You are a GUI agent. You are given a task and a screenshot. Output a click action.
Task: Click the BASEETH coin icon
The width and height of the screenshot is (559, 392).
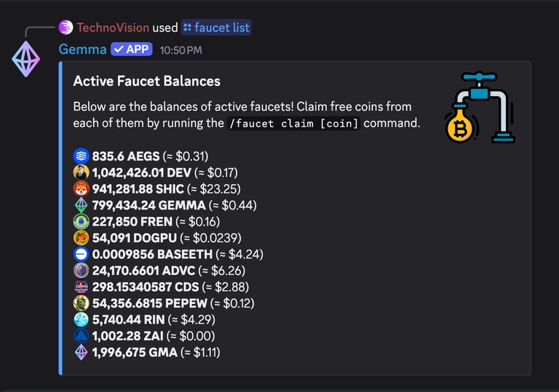pyautogui.click(x=81, y=255)
